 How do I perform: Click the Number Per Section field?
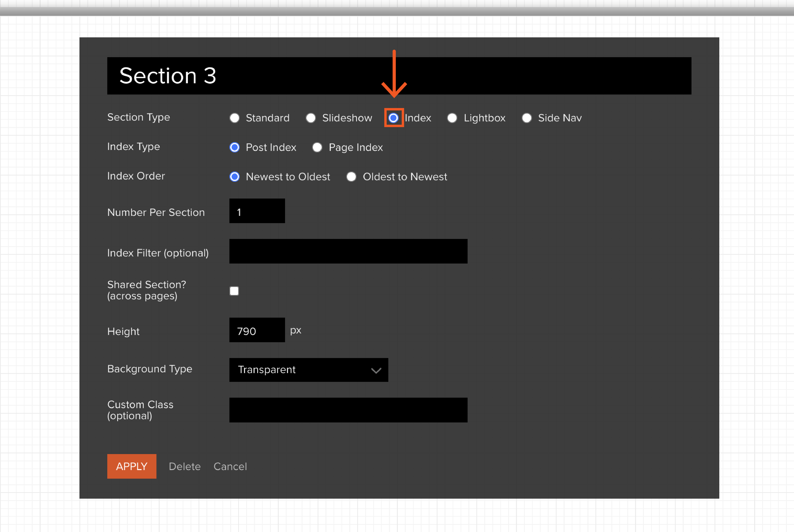257,211
